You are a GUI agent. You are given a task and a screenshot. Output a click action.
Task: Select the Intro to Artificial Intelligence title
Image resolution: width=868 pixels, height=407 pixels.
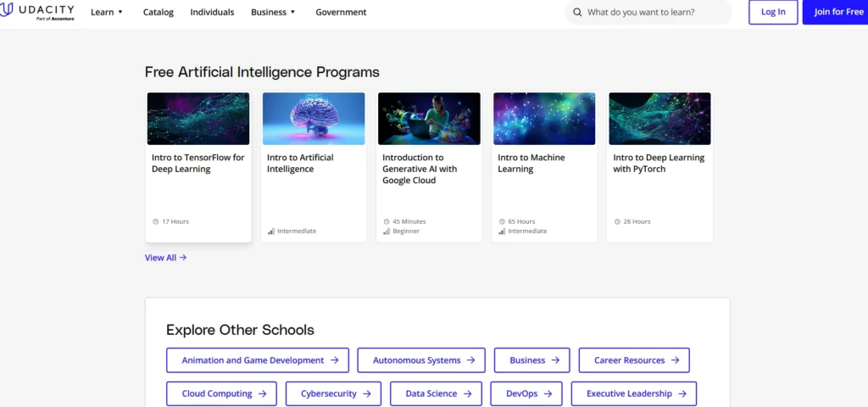[301, 164]
